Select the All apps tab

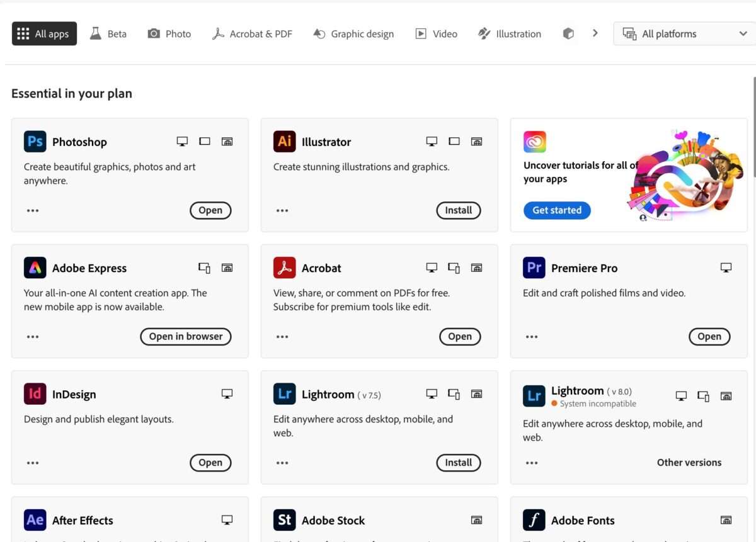pyautogui.click(x=44, y=34)
